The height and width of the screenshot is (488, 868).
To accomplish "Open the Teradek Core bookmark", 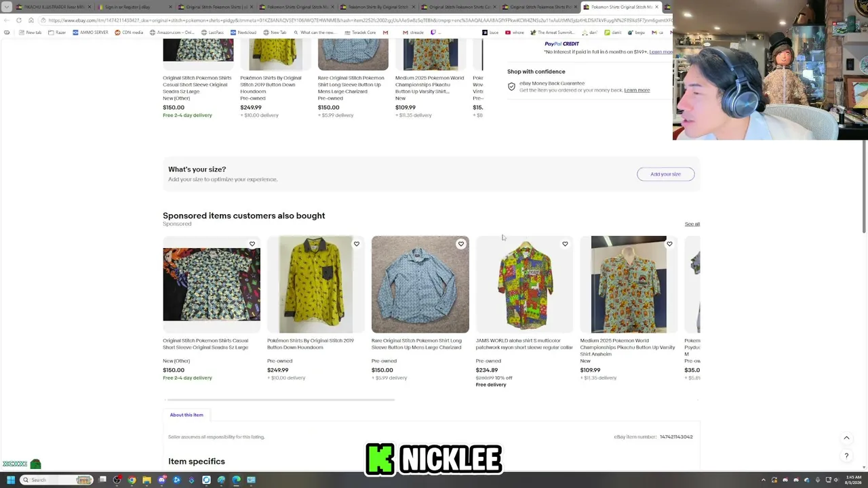I will [x=360, y=33].
